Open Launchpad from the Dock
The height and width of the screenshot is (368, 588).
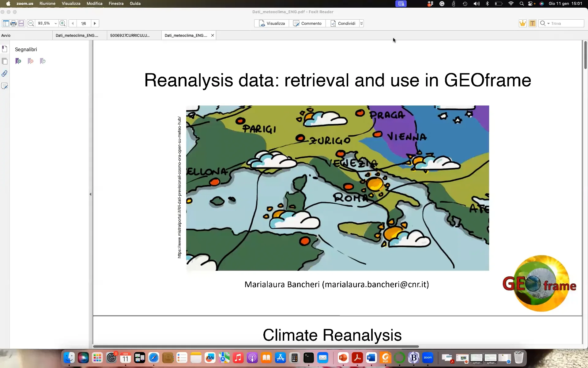[x=97, y=358]
